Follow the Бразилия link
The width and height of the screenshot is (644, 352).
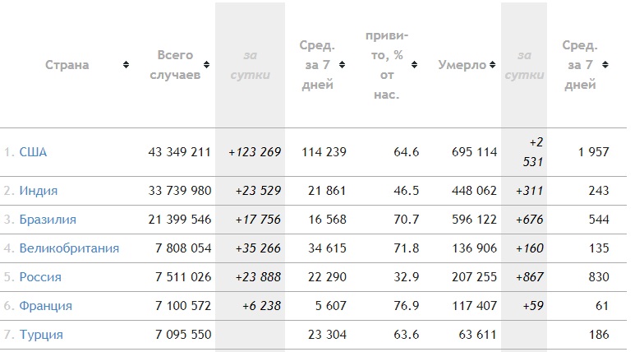tap(48, 220)
